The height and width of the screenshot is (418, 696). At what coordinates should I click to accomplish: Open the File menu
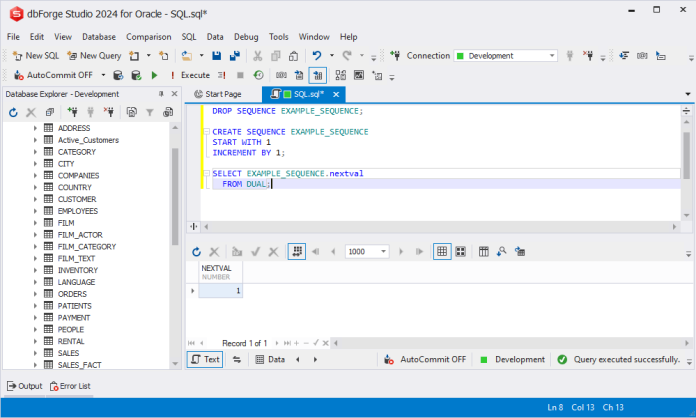click(x=13, y=37)
